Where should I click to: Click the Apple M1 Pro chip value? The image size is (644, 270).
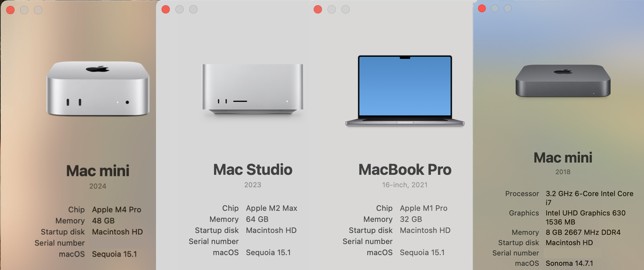coord(424,208)
